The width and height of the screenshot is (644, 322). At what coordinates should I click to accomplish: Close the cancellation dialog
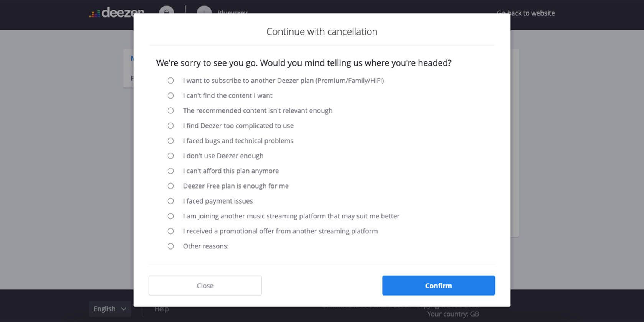tap(205, 285)
